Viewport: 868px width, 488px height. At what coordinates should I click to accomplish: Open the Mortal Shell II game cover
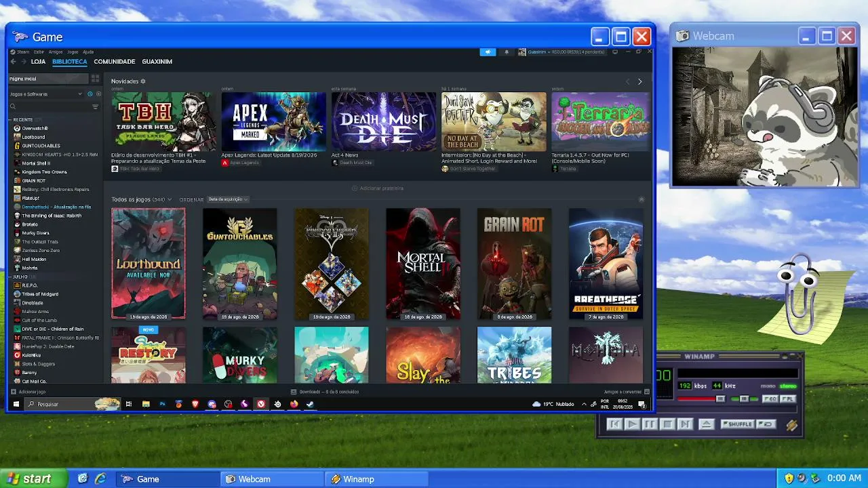tap(423, 264)
